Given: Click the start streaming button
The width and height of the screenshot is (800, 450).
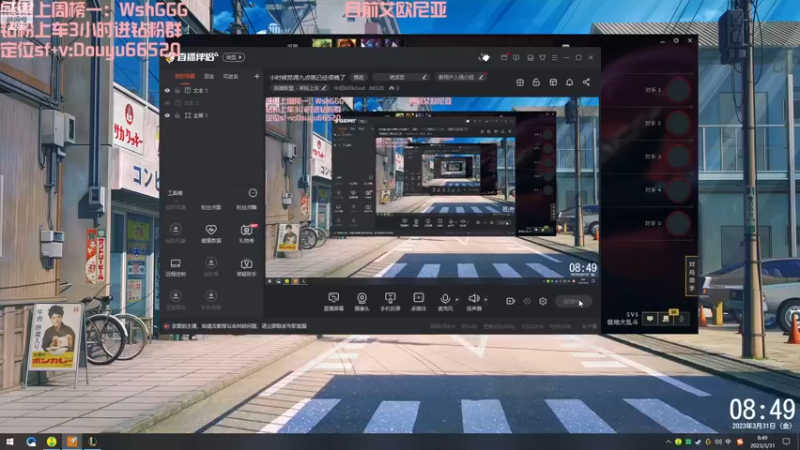Looking at the screenshot, I should click(573, 302).
